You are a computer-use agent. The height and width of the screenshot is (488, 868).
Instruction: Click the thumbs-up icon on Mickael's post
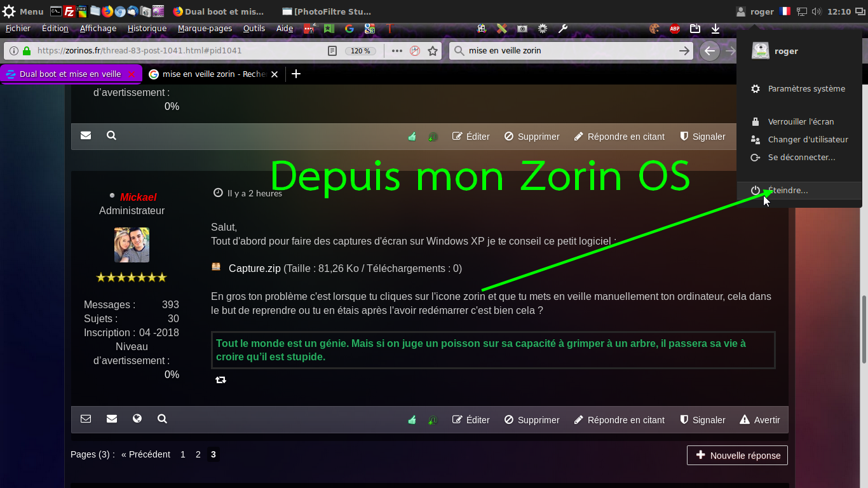[412, 420]
